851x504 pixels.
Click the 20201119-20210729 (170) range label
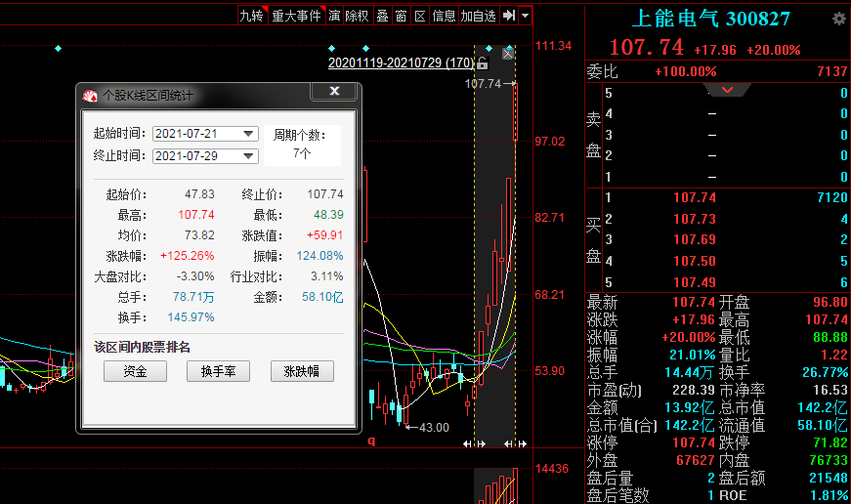click(x=402, y=63)
